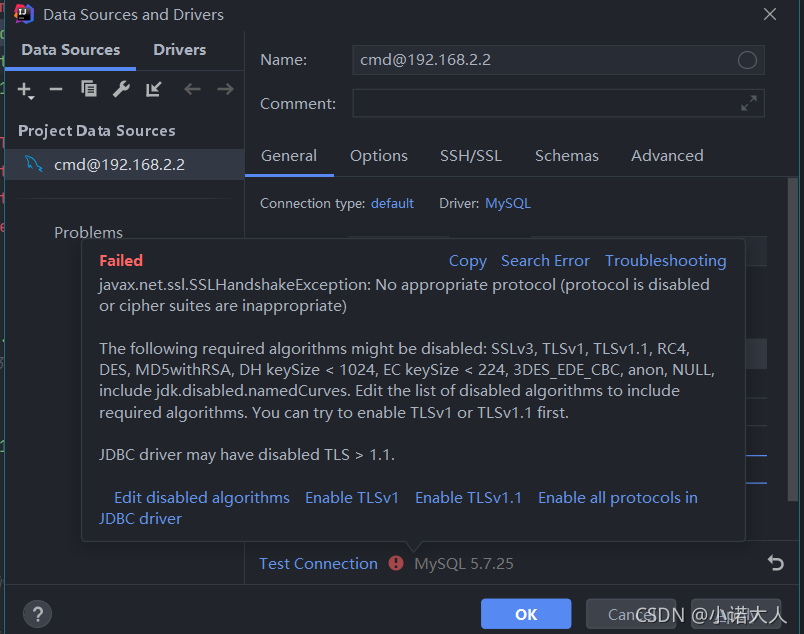Click the MySQL 5.7.25 version text
Viewport: 804px width, 634px height.
pos(464,563)
